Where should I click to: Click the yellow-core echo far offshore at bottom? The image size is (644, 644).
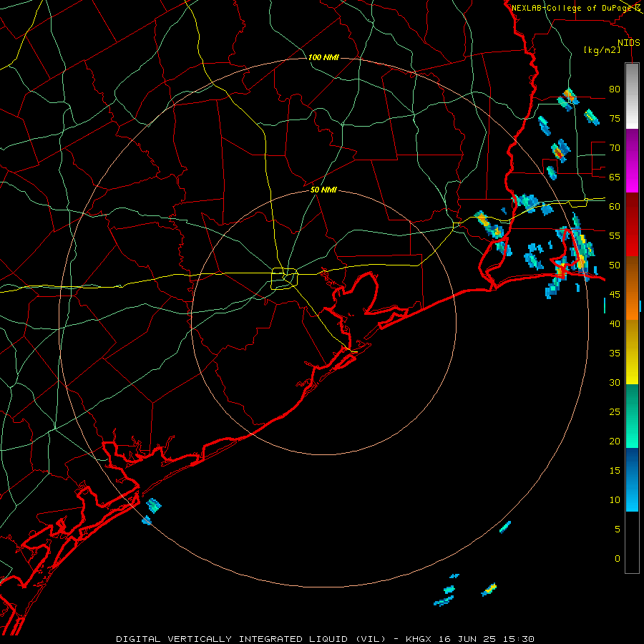(489, 590)
